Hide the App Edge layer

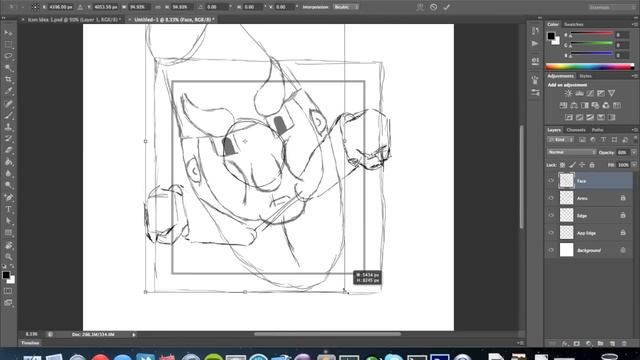coord(551,233)
